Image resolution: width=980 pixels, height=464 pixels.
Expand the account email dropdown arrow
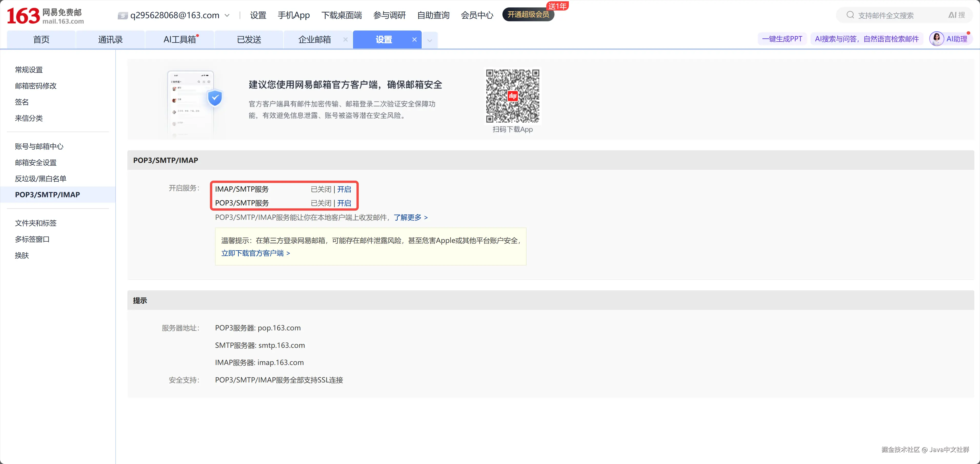[227, 16]
